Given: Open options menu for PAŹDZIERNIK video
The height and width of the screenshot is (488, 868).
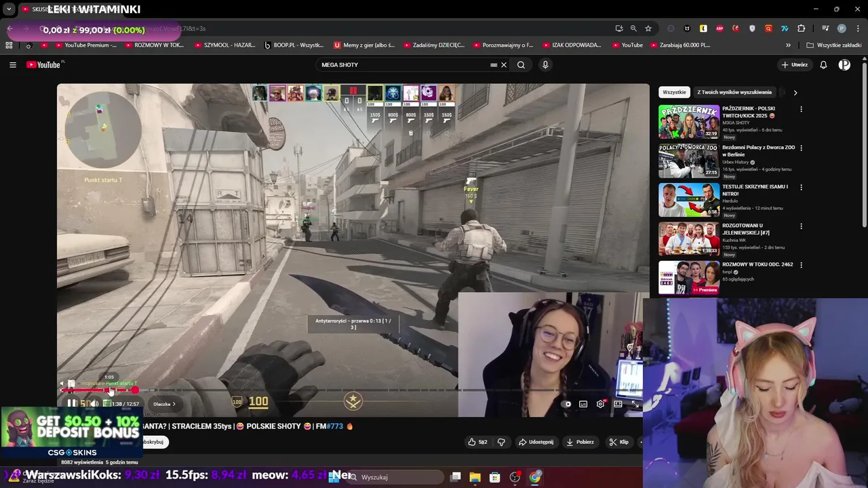Looking at the screenshot, I should (x=801, y=109).
